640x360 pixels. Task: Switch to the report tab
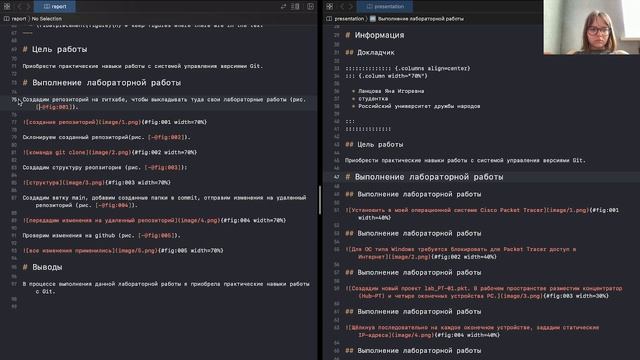coord(55,6)
